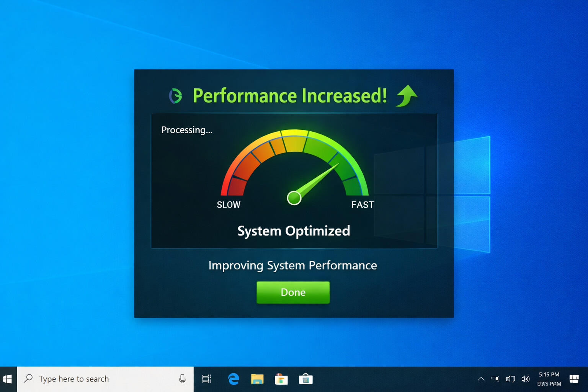Screen dimensions: 588x392
Task: Open the white shopping bag Store icon
Action: coord(305,379)
